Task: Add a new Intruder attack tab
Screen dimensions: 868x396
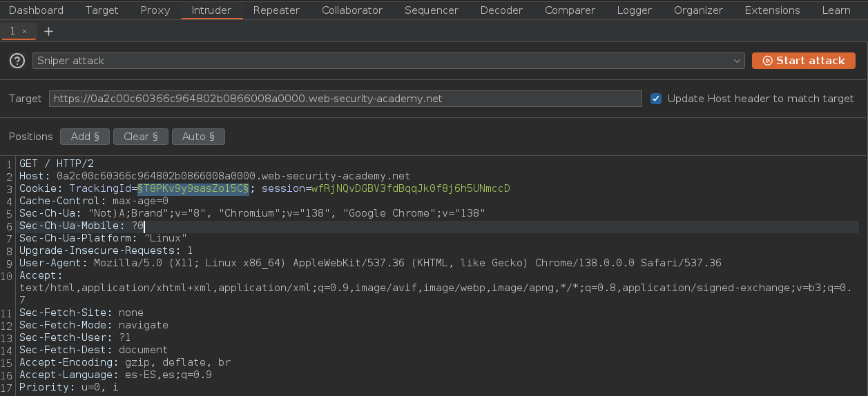Action: point(48,31)
